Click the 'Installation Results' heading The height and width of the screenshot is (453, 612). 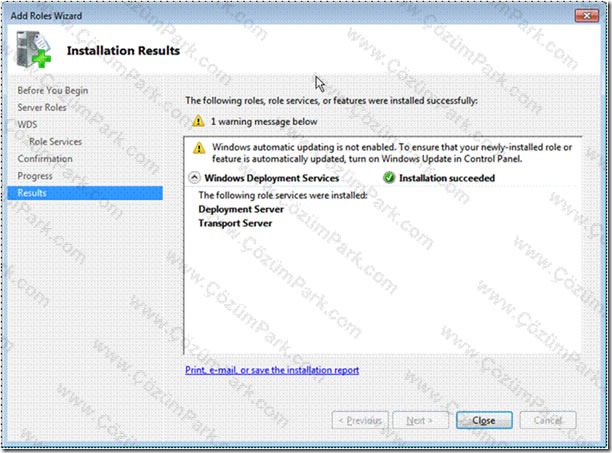click(x=123, y=51)
